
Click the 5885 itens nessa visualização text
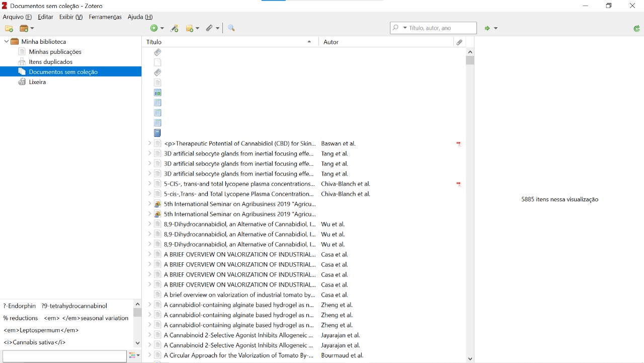tap(559, 199)
